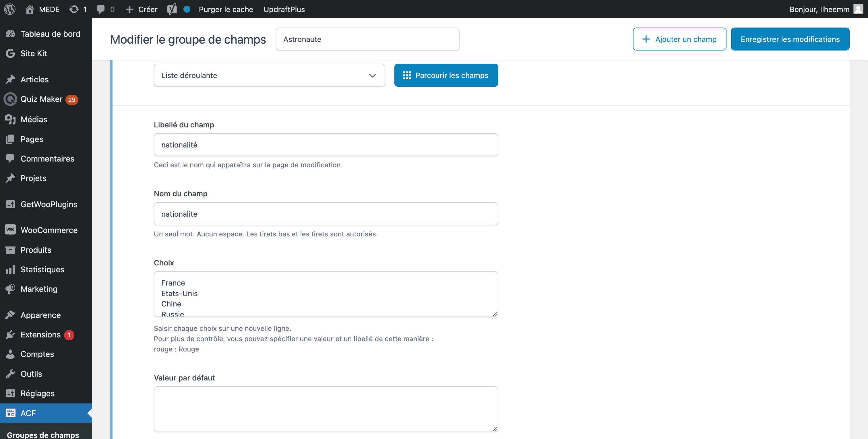
Task: Click the Valeur par défaut textarea
Action: tap(325, 409)
